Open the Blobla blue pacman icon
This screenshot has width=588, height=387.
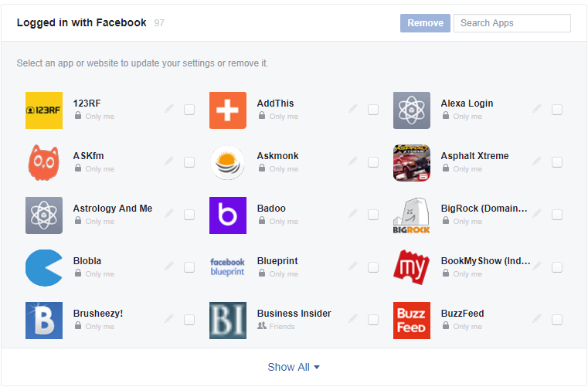click(44, 268)
